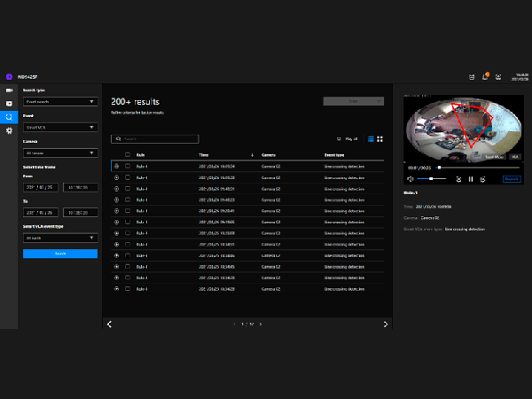
Task: Click the notification bell icon in header
Action: pos(485,77)
